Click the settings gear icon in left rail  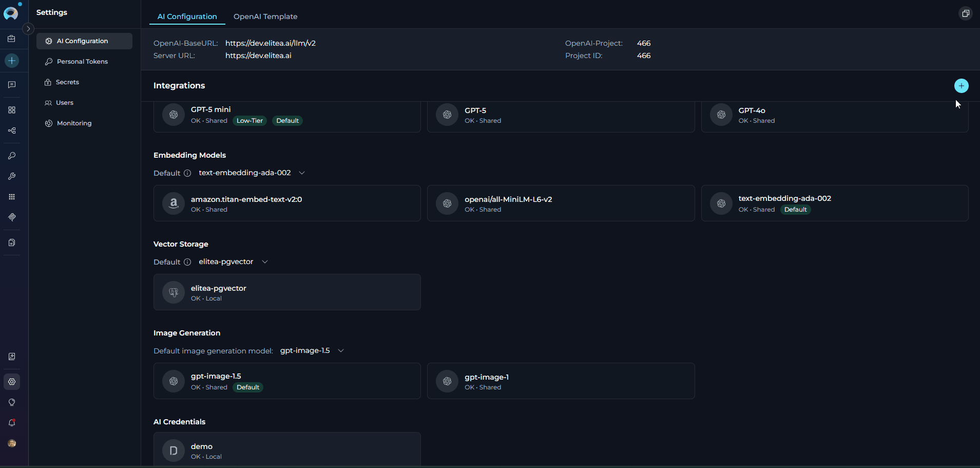(12, 382)
